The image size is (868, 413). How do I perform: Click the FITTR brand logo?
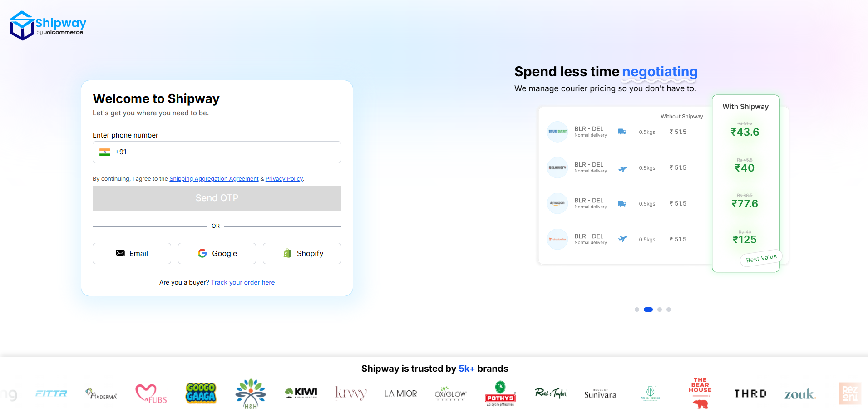51,393
